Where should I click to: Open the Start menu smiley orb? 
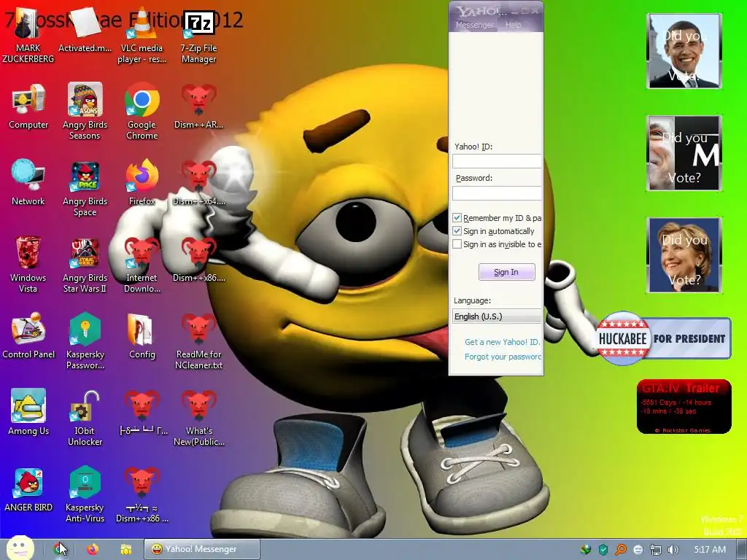(x=20, y=548)
